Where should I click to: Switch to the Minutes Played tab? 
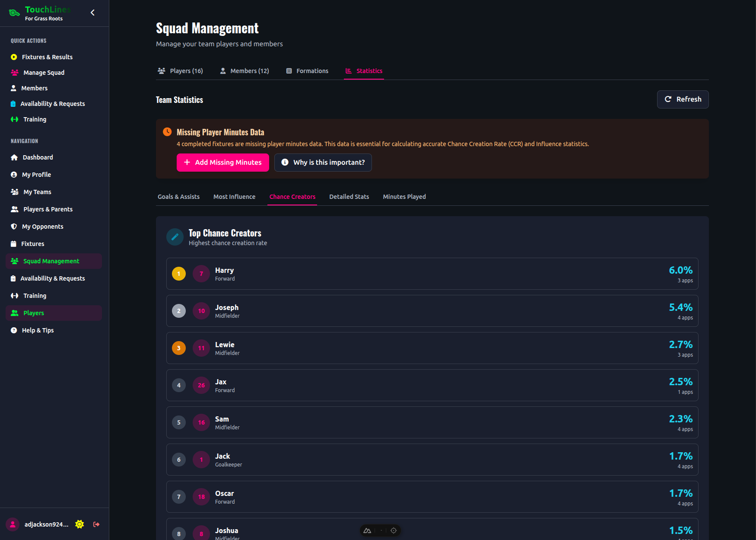click(404, 197)
